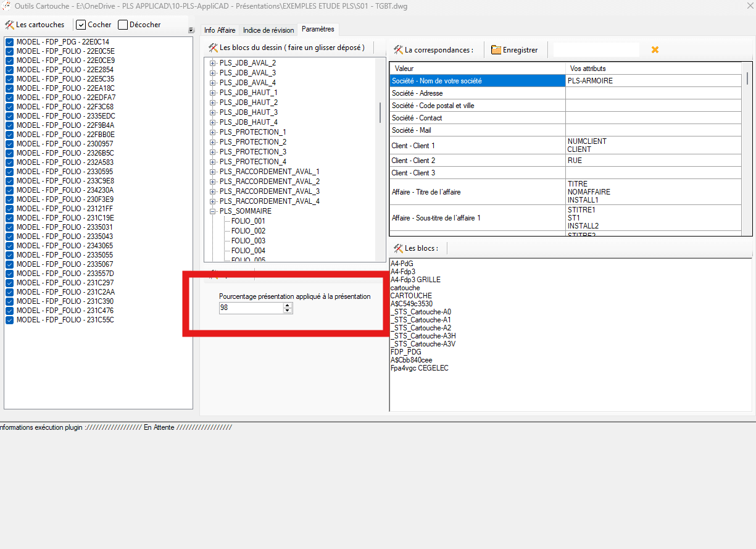This screenshot has width=756, height=549.
Task: Uncheck MODEL - FDP_PDG - 22E0C14
Action: pyautogui.click(x=9, y=42)
